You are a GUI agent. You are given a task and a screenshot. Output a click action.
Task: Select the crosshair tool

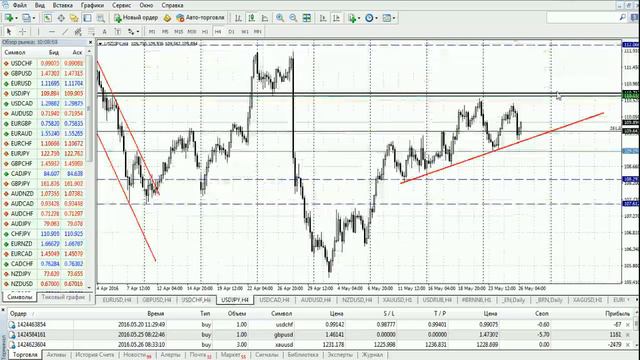point(22,31)
